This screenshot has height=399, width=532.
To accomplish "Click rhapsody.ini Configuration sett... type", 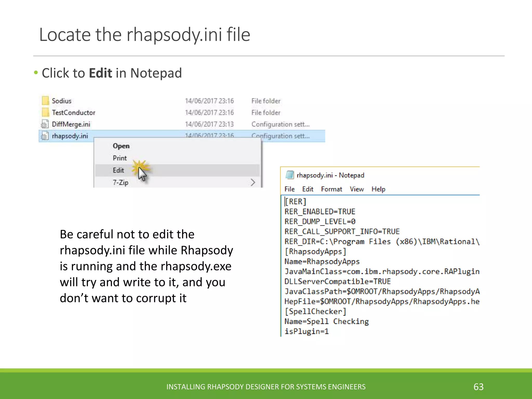I will click(281, 136).
